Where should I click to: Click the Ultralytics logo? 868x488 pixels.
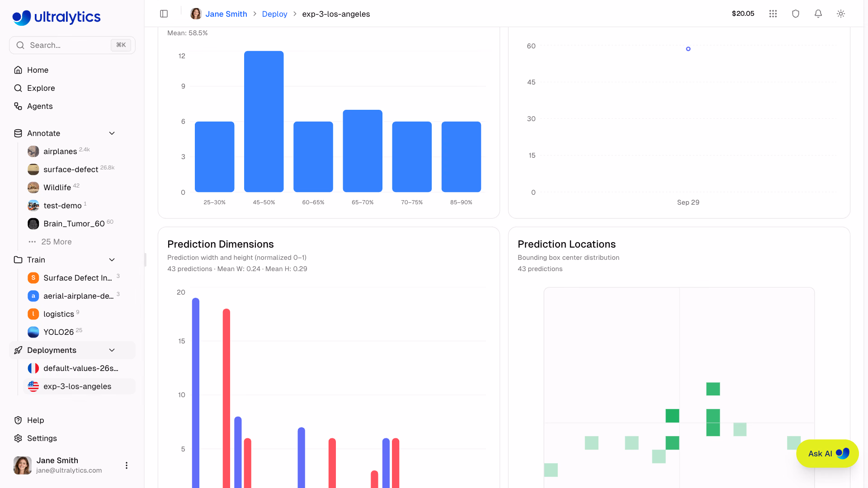point(57,17)
